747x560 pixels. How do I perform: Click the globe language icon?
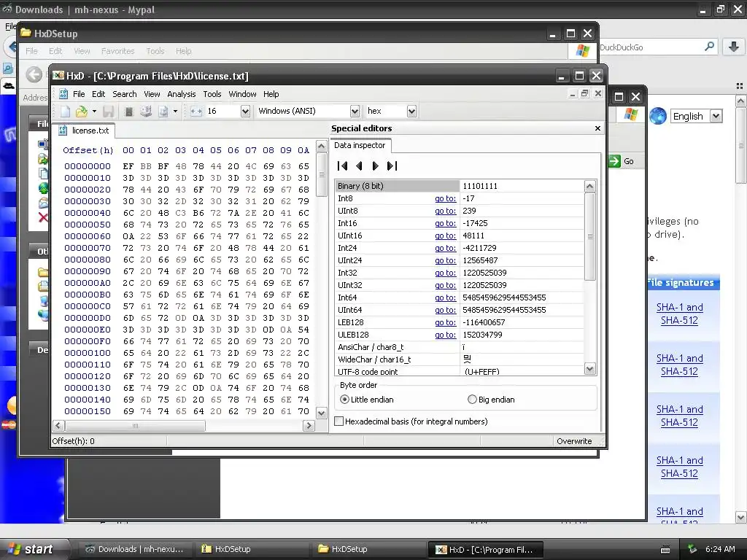tap(657, 116)
